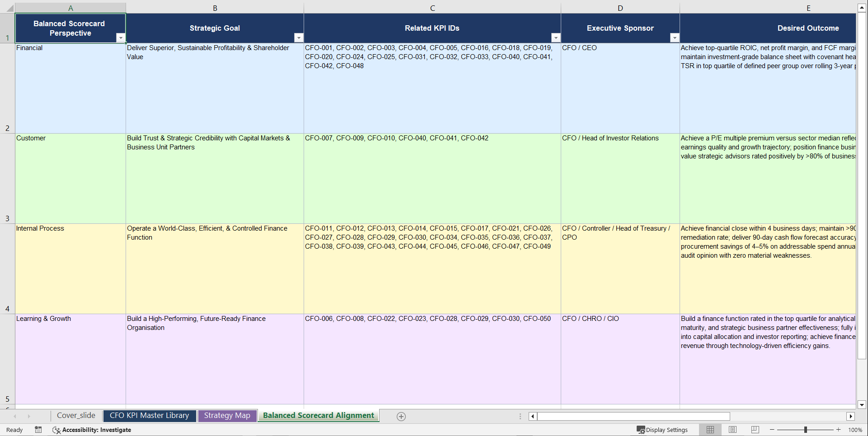Select 'CFO / CHRO / CIO' sponsor cell

(x=620, y=359)
